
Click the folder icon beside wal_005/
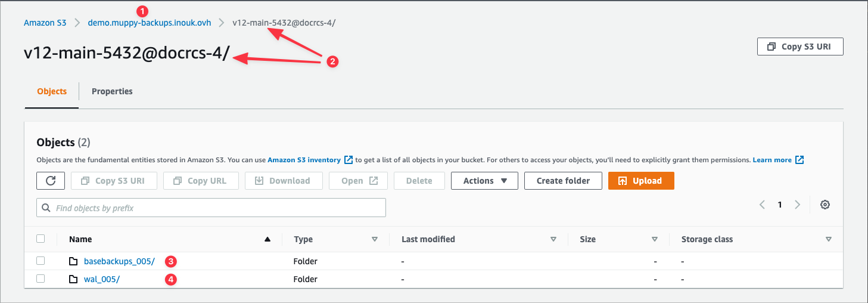(x=73, y=279)
